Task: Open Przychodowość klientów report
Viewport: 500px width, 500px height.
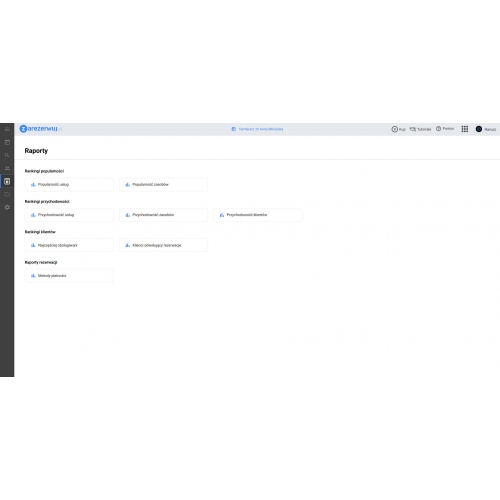Action: [x=258, y=215]
